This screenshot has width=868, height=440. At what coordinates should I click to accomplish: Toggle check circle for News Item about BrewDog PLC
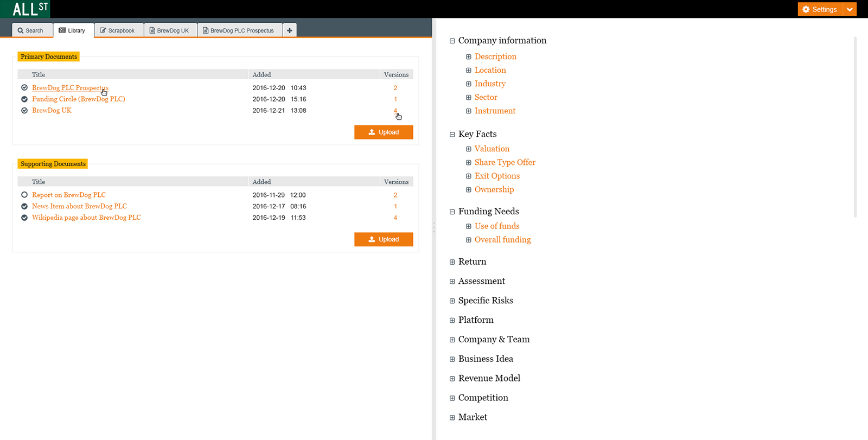tap(24, 206)
